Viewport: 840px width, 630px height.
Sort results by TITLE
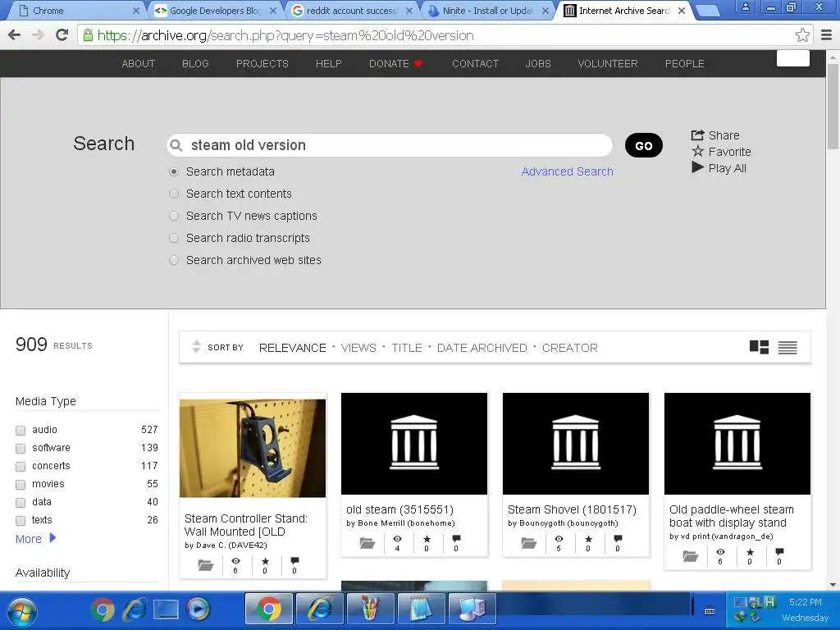407,348
